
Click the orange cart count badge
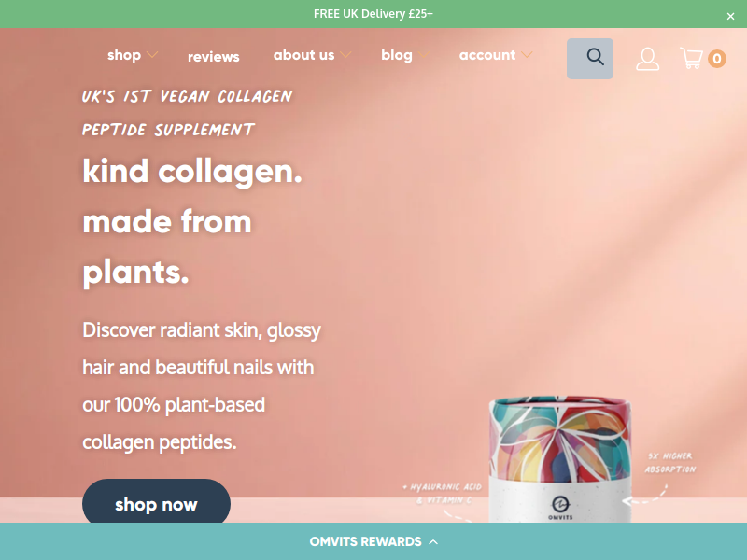click(716, 59)
